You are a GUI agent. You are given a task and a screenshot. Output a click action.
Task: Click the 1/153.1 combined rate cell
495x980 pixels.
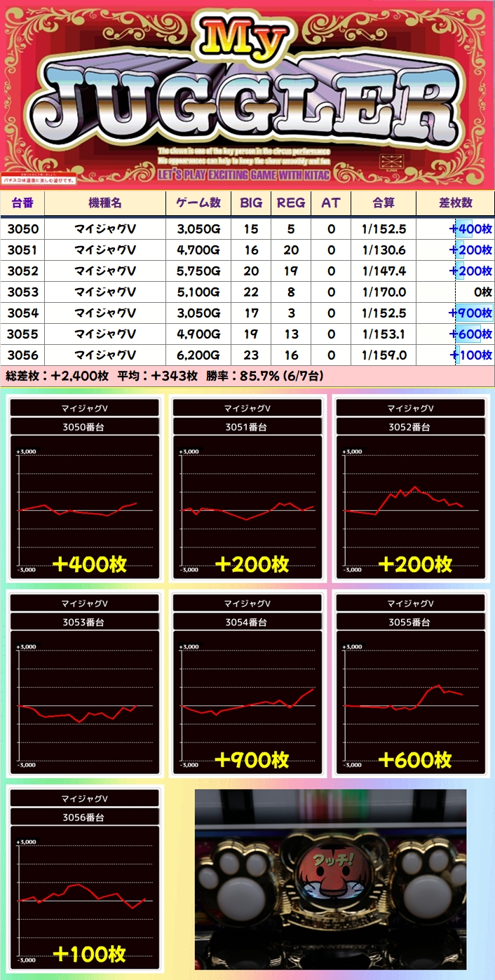tap(384, 334)
